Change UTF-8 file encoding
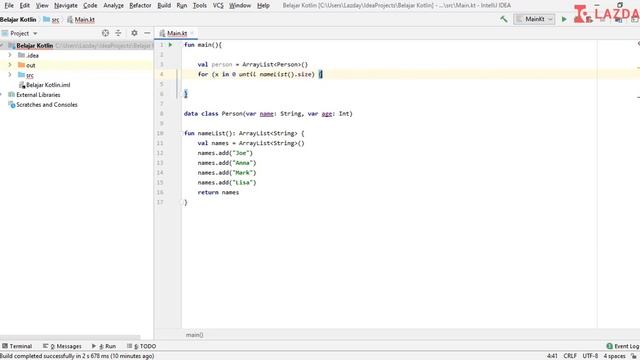This screenshot has height=360, width=640. click(x=590, y=356)
